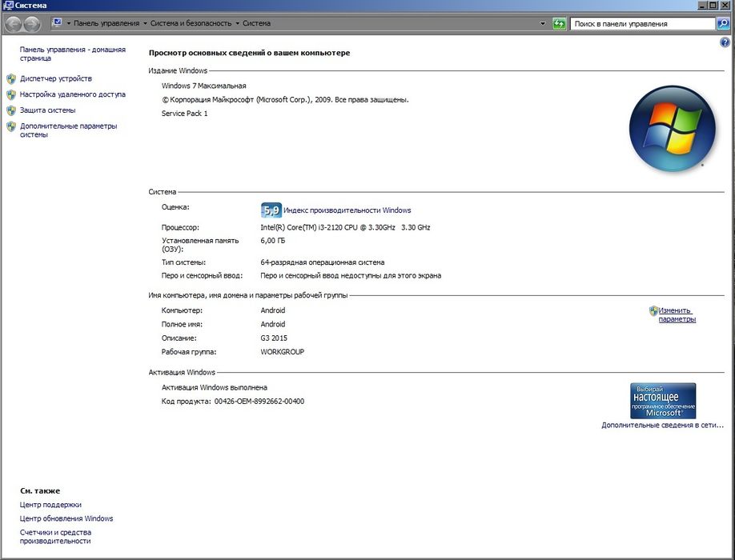Image resolution: width=735 pixels, height=560 pixels.
Task: Click the G3 2015 description value
Action: click(x=274, y=338)
